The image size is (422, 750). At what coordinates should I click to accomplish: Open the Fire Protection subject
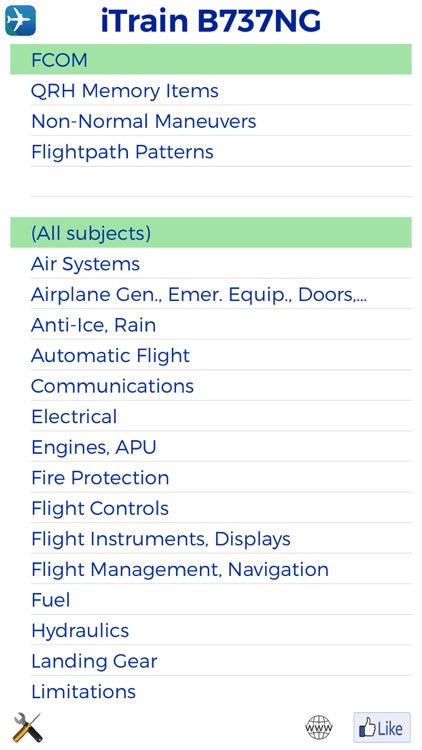[x=221, y=478]
